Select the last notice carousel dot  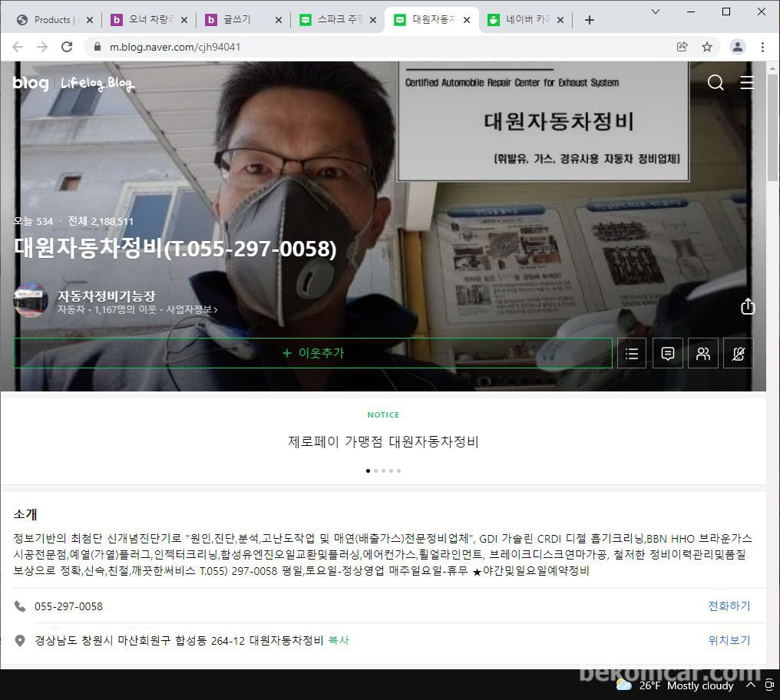click(398, 471)
